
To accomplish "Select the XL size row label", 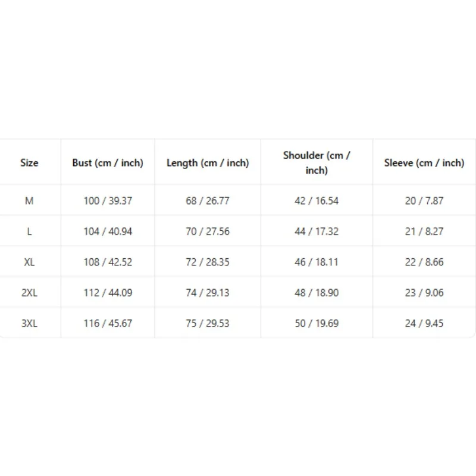I will 29,262.
